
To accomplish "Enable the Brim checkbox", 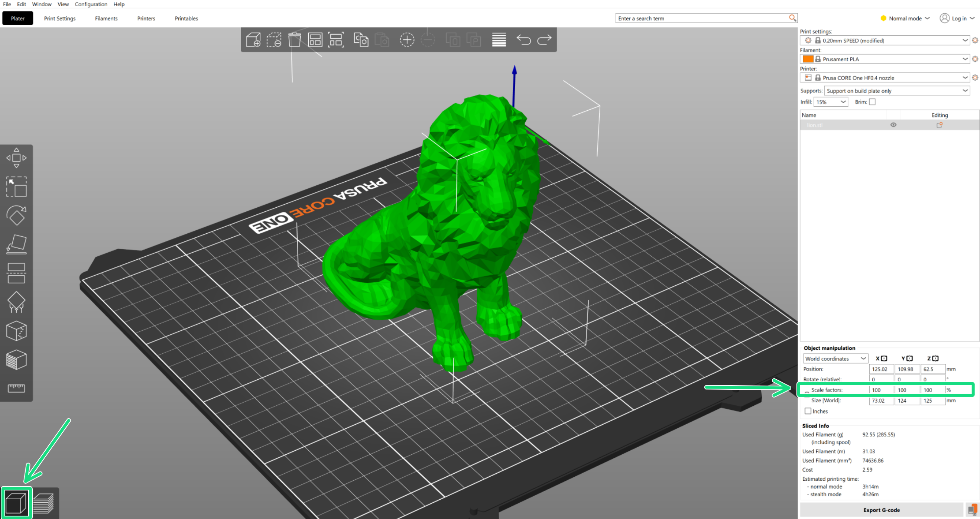I will pos(872,102).
